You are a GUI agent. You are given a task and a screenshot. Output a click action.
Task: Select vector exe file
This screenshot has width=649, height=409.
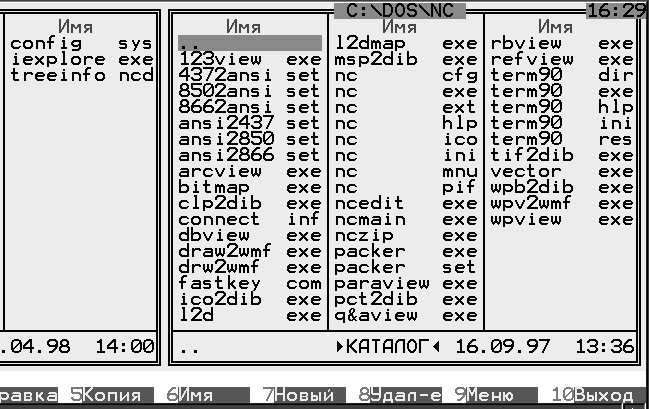pos(562,171)
